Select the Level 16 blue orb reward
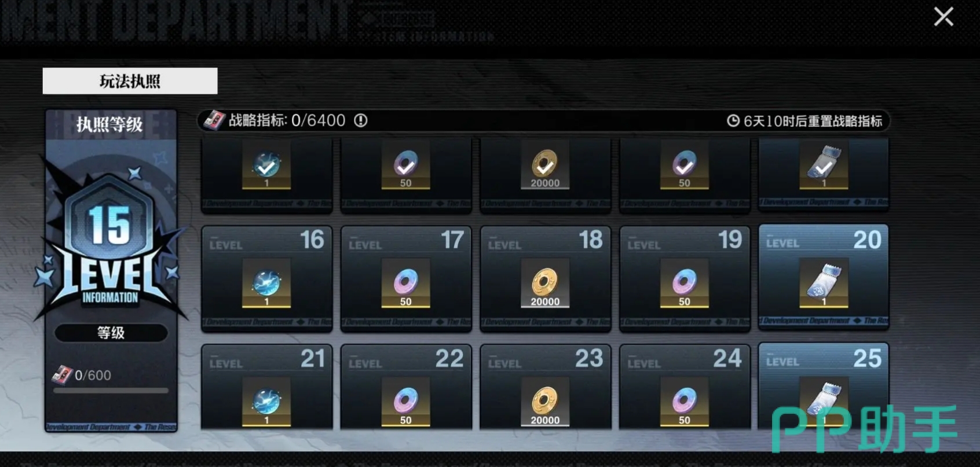980x467 pixels. pos(266,282)
